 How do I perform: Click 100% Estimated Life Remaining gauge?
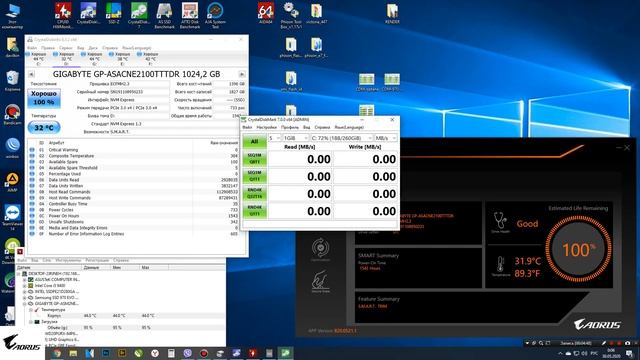[x=578, y=249]
